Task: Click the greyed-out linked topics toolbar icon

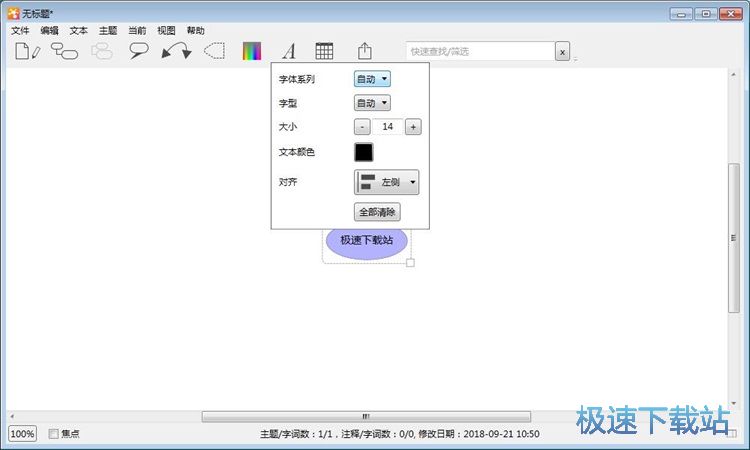Action: click(x=101, y=51)
